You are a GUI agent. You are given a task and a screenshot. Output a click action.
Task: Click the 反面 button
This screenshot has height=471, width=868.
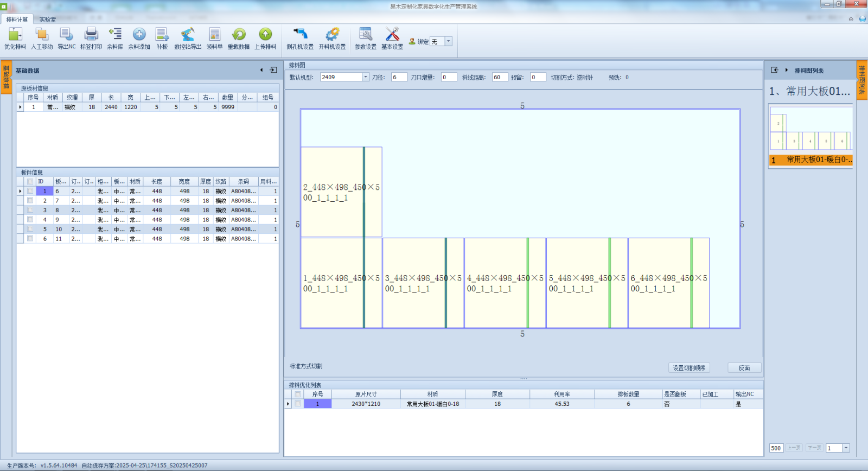[744, 368]
